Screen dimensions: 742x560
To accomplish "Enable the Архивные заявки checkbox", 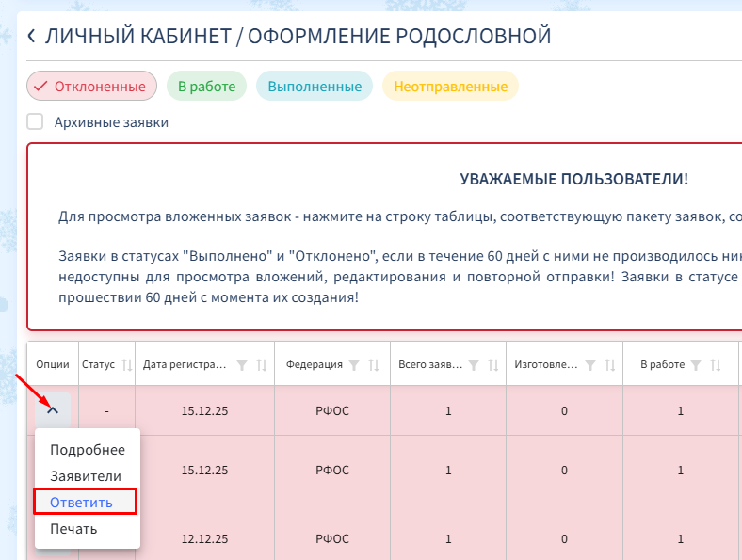I will click(x=35, y=121).
